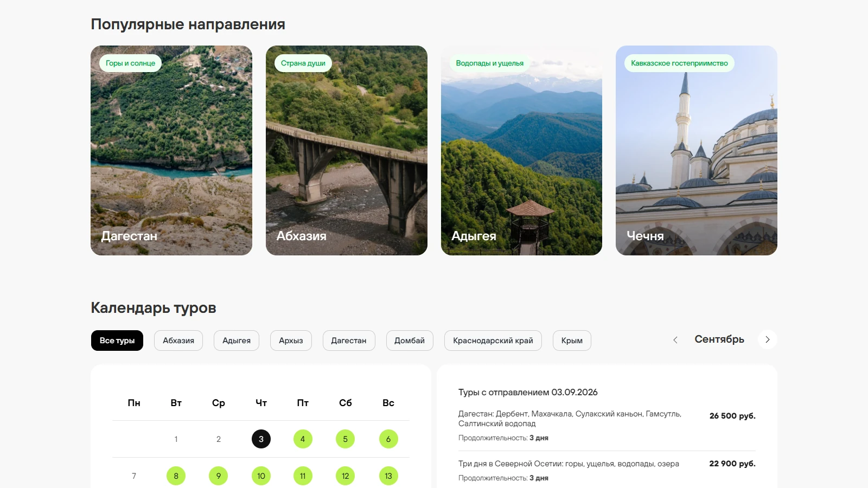Open the Чечня destination card
The height and width of the screenshot is (488, 868).
tap(697, 150)
